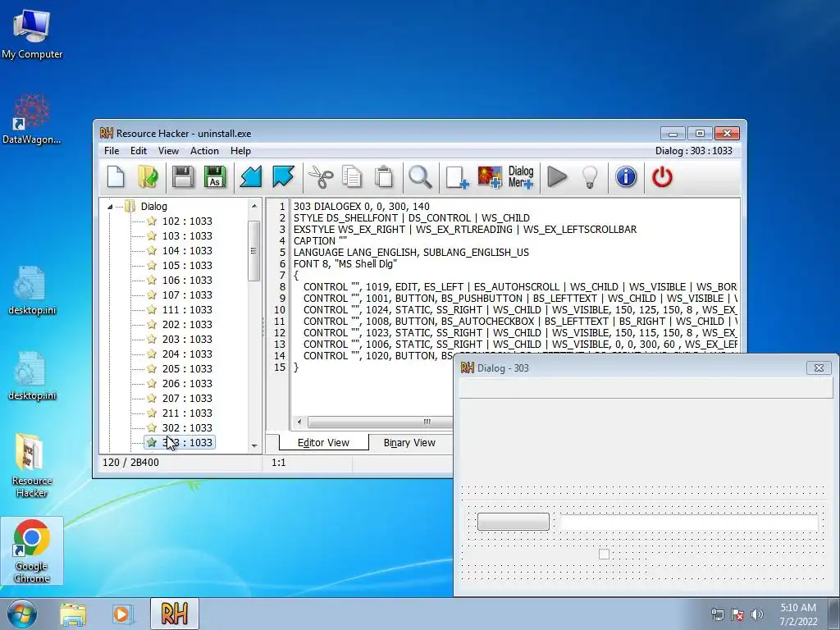840x630 pixels.
Task: Save the file with the floppy icon
Action: [183, 177]
